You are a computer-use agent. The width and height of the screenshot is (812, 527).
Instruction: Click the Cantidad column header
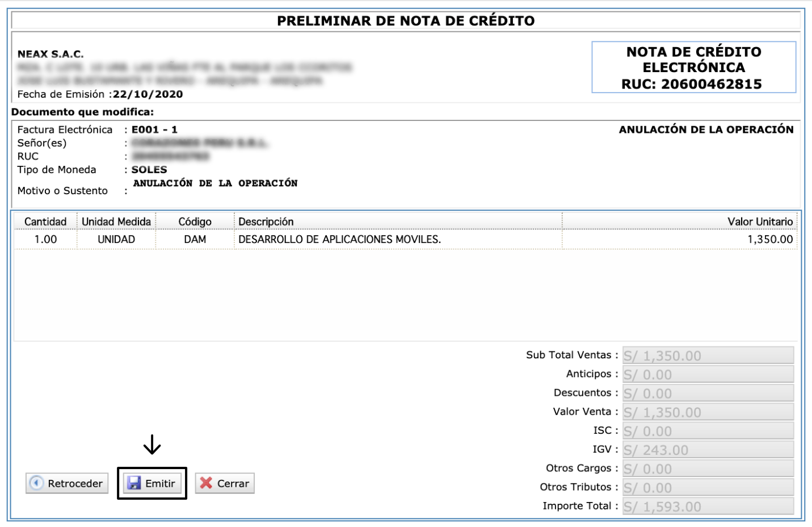pyautogui.click(x=45, y=221)
